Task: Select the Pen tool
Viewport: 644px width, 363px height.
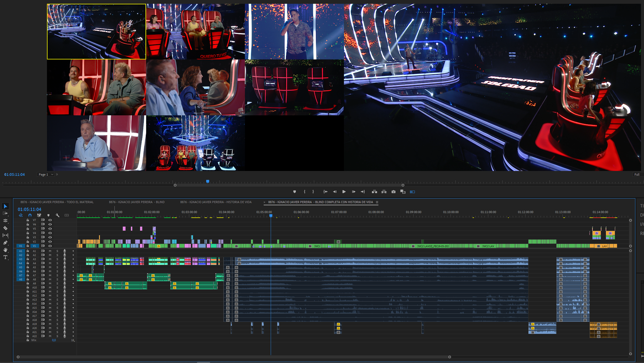Action: point(5,243)
